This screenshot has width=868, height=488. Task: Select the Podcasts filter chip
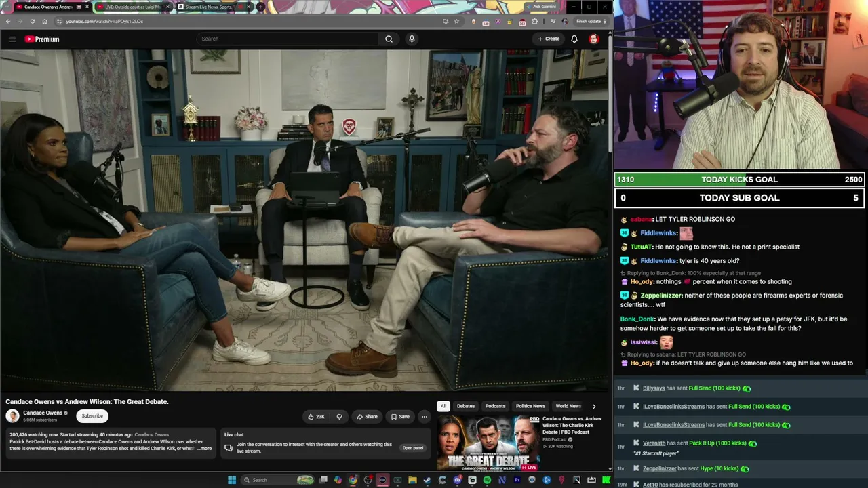(x=495, y=406)
